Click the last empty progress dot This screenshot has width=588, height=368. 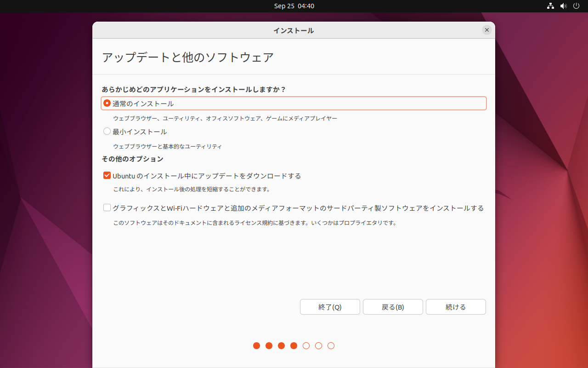(331, 346)
